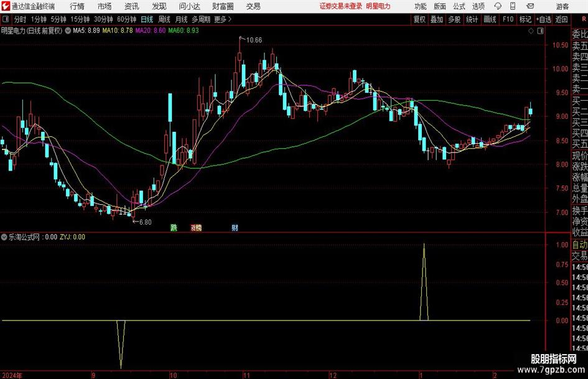Open main chart indicator dropdown arrow

pyautogui.click(x=68, y=30)
